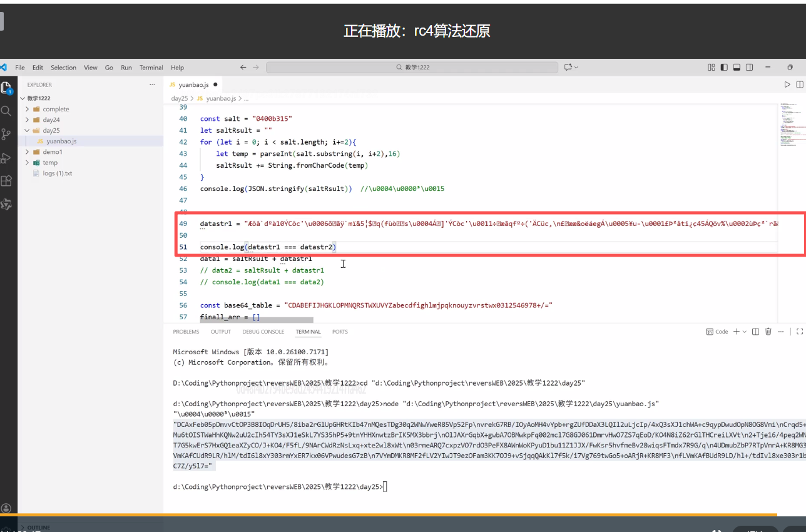This screenshot has width=806, height=532.
Task: Click the command center search box
Action: [413, 67]
